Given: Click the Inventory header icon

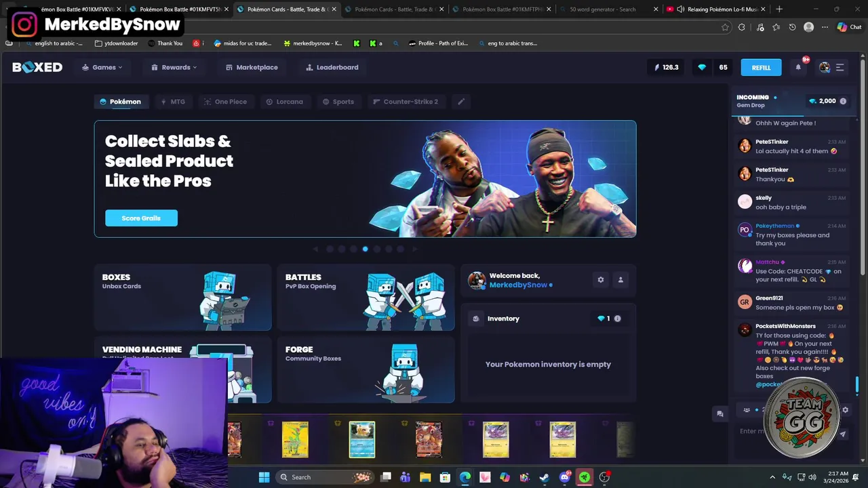Looking at the screenshot, I should click(x=476, y=319).
